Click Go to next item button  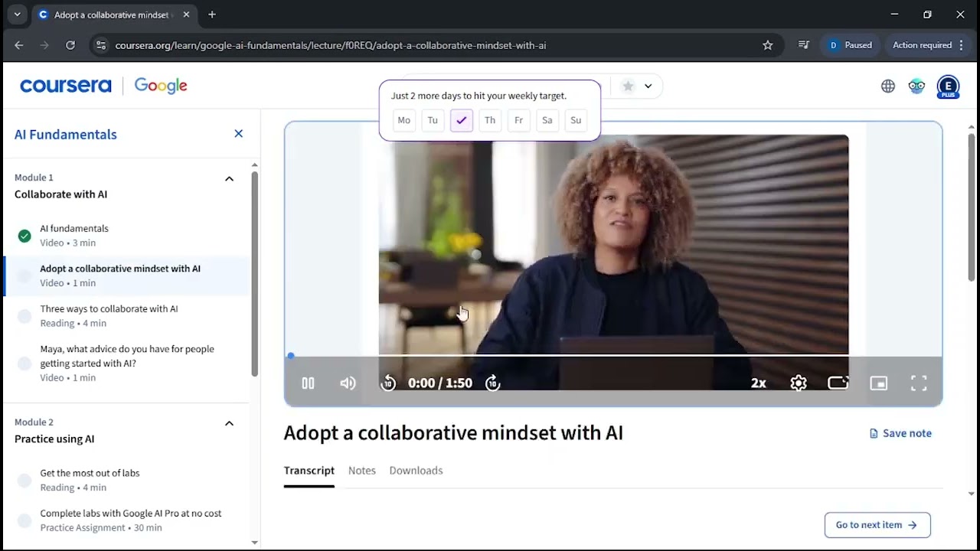[877, 525]
